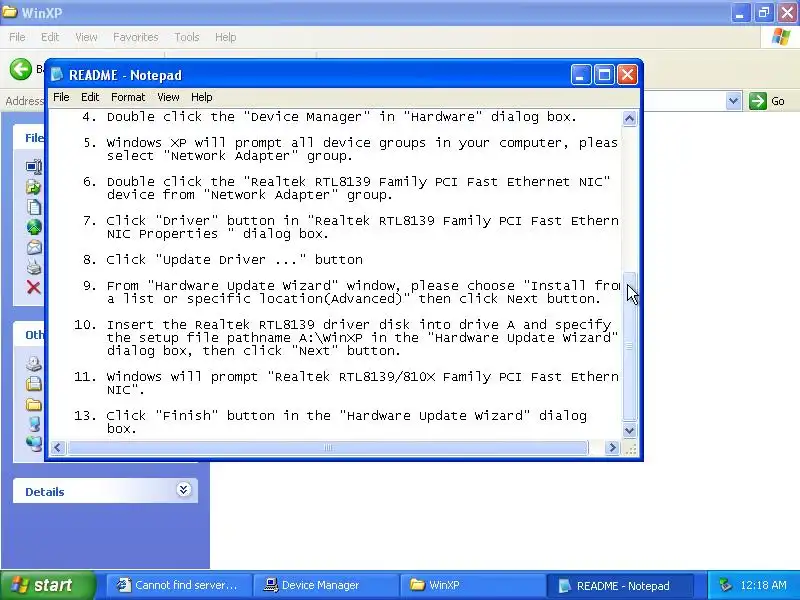800x600 pixels.
Task: Open Notepad's Format menu
Action: pos(128,97)
